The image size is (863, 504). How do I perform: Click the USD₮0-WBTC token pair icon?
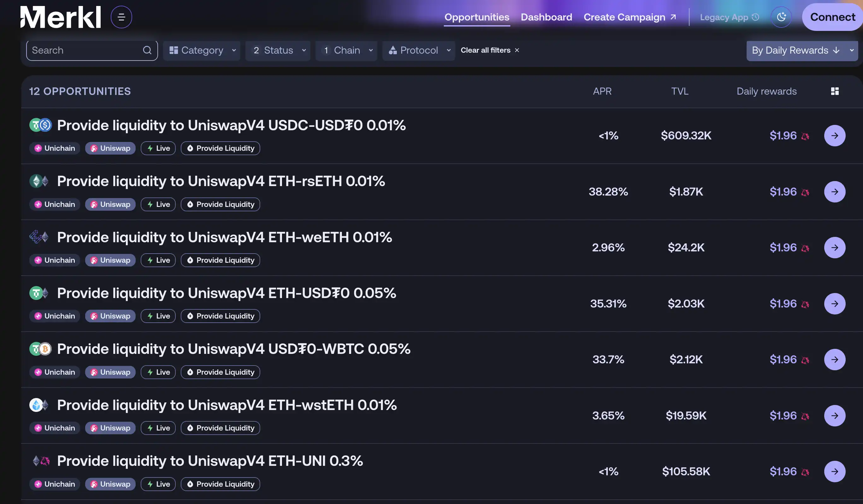(x=40, y=349)
